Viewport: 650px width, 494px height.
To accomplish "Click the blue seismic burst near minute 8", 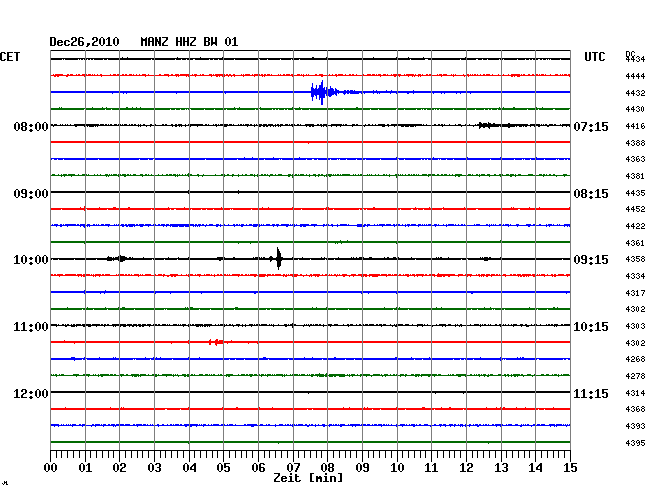I will (x=321, y=93).
